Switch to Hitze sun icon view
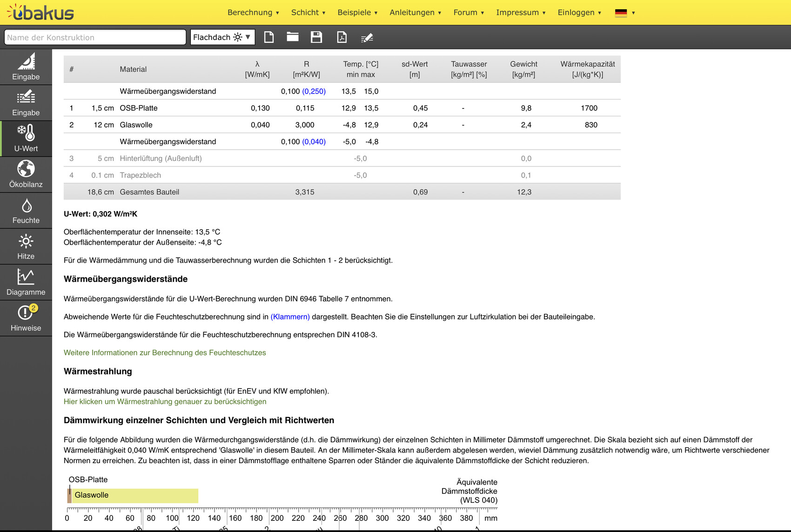791x532 pixels. point(26,246)
